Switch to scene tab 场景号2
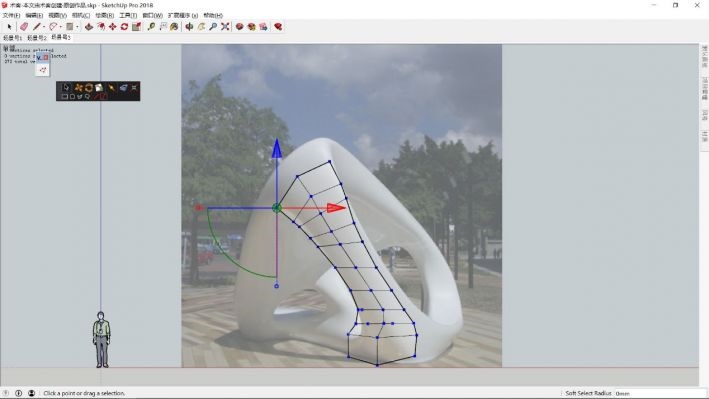The image size is (709, 399). point(37,38)
